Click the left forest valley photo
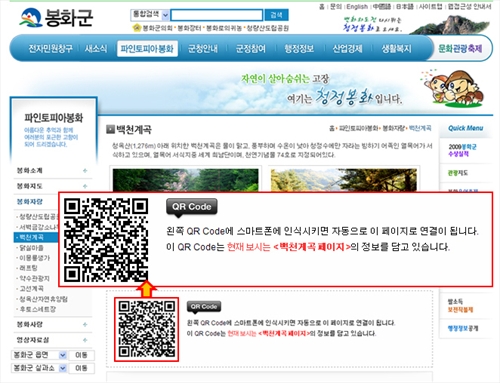This screenshot has width=500, height=383. coord(186,180)
